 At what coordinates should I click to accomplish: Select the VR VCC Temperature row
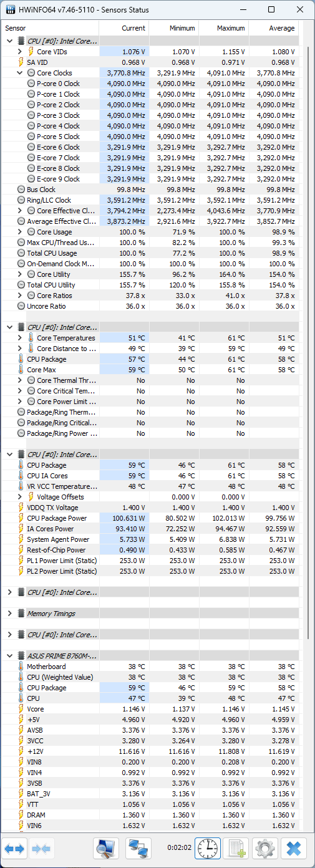(150, 486)
